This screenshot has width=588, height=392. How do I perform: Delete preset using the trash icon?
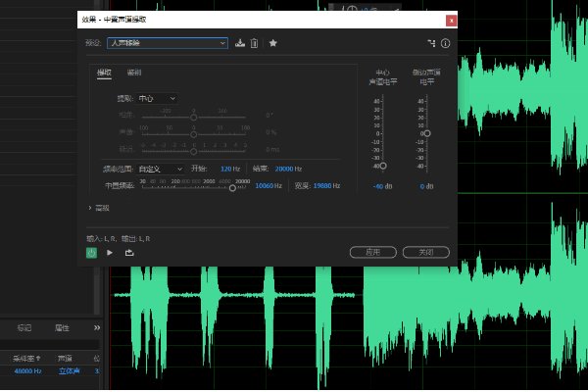(x=254, y=43)
